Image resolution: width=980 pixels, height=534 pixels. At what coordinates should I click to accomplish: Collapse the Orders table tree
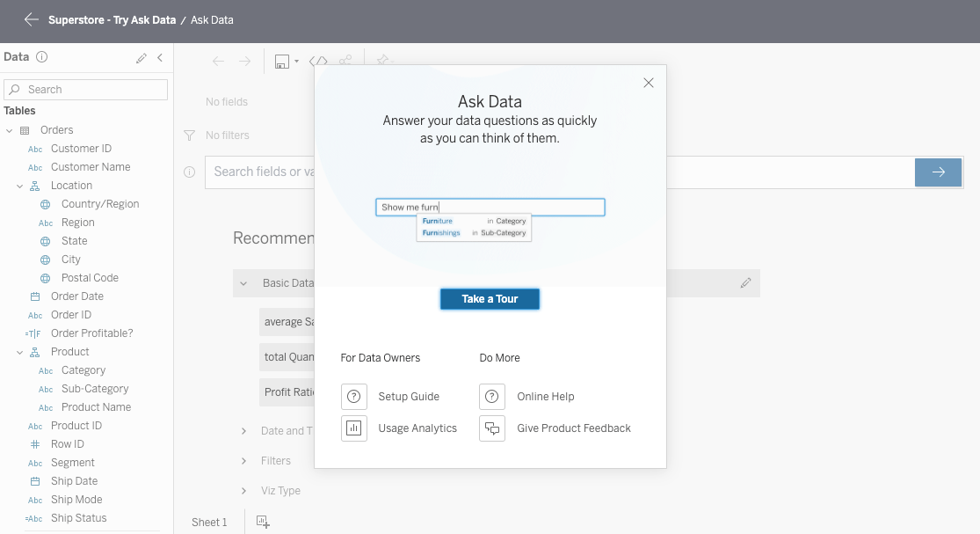[9, 128]
